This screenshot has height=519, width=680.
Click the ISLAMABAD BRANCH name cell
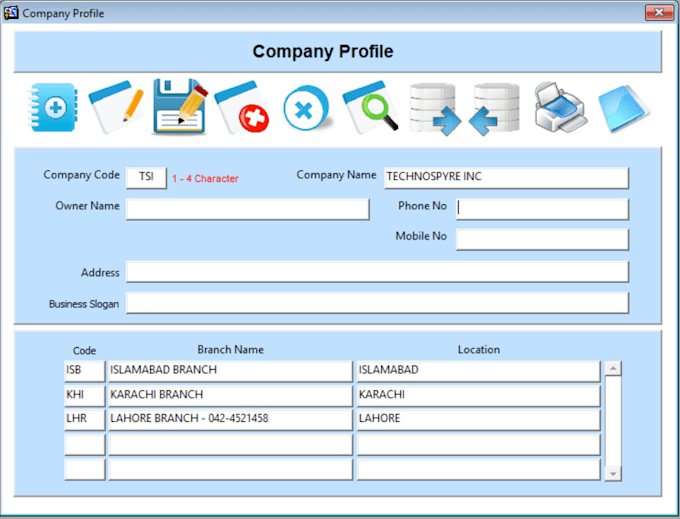pyautogui.click(x=231, y=371)
